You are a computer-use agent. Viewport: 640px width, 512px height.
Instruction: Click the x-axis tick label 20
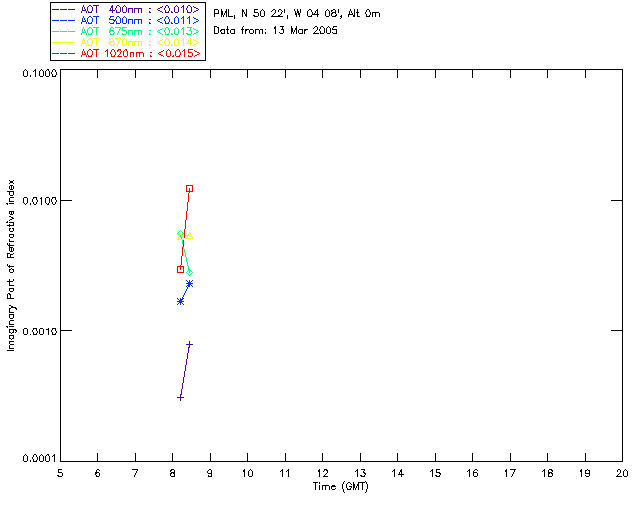[622, 473]
